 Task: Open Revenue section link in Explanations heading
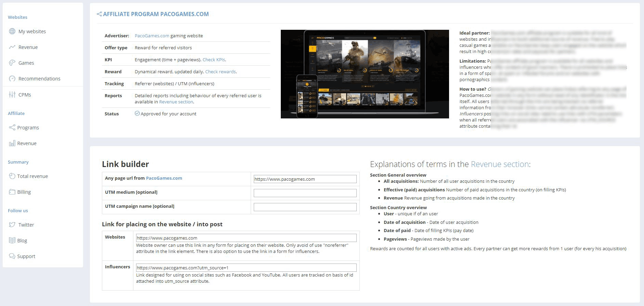[500, 164]
